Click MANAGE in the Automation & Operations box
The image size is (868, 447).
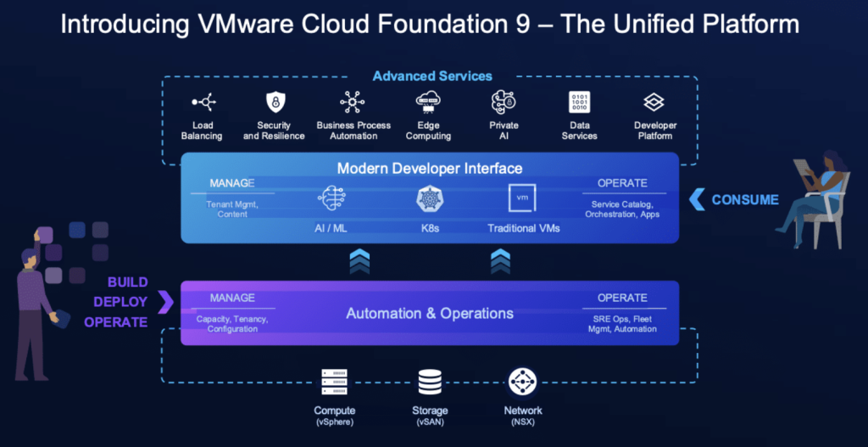click(x=232, y=298)
